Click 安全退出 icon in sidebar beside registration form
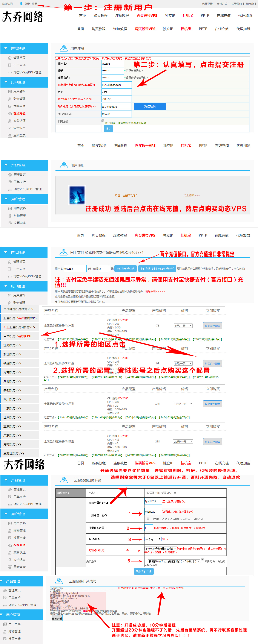The height and width of the screenshot is (644, 258). click(10, 128)
